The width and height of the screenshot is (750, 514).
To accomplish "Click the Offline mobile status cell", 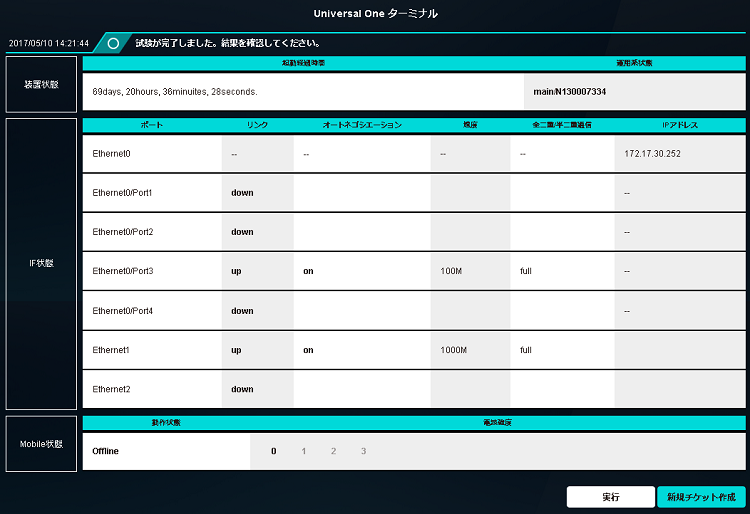I will [105, 451].
